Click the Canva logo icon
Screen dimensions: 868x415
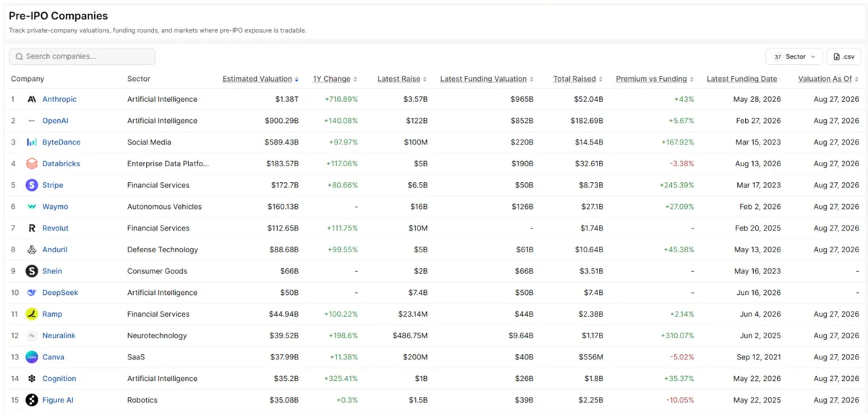pos(32,357)
